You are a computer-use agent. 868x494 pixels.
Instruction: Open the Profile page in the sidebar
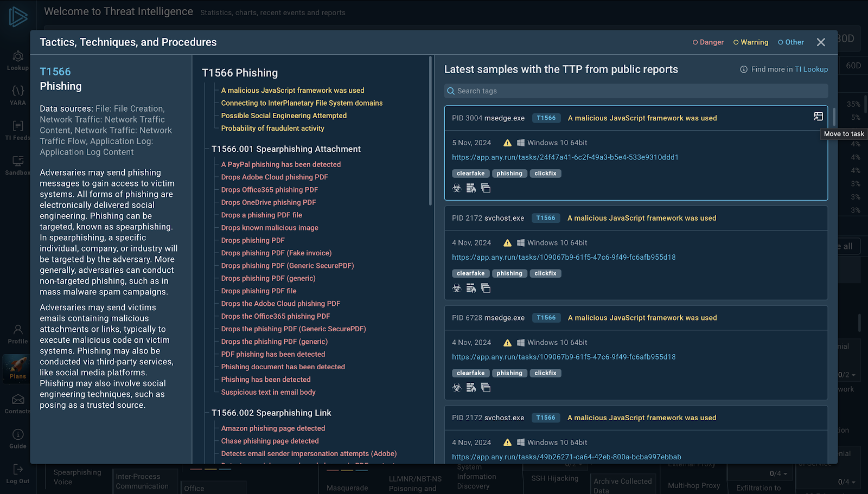point(17,334)
